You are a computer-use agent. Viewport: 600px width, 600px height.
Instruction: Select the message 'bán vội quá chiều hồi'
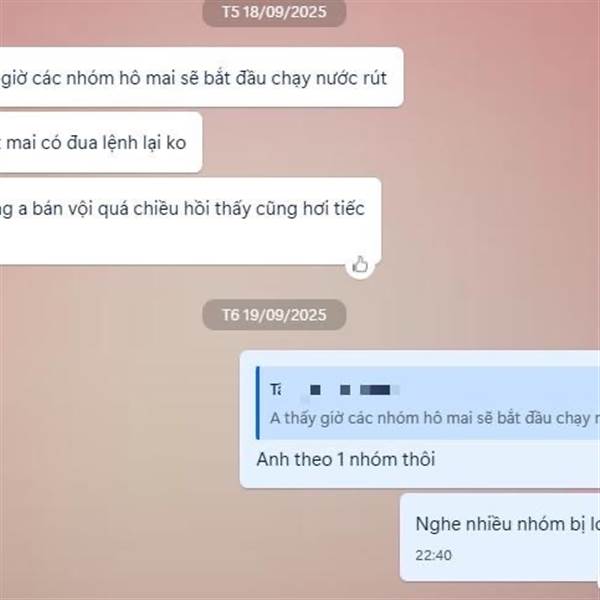[191, 221]
